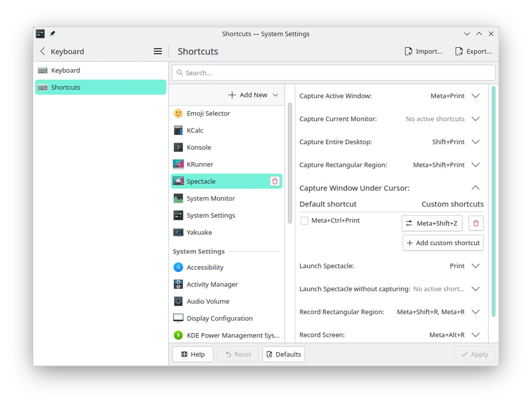Image resolution: width=532 pixels, height=405 pixels.
Task: Click the Import button
Action: 423,51
